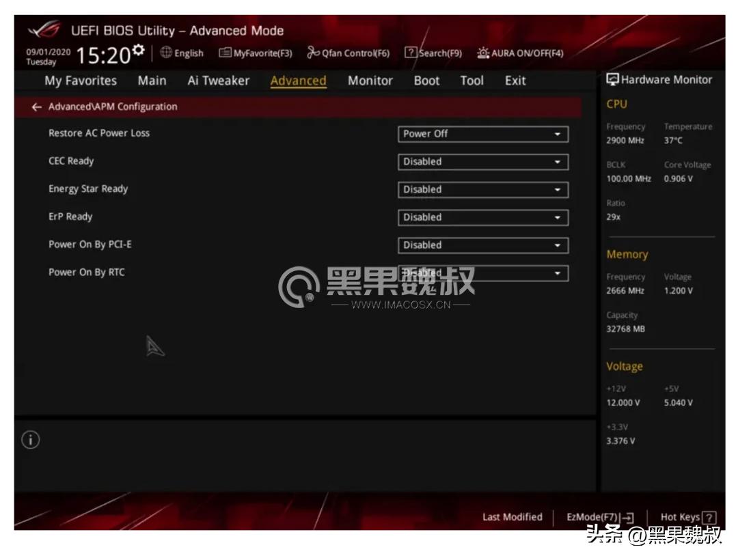This screenshot has width=738, height=560.
Task: Click the back arrow to leave APM Configuration
Action: (36, 107)
